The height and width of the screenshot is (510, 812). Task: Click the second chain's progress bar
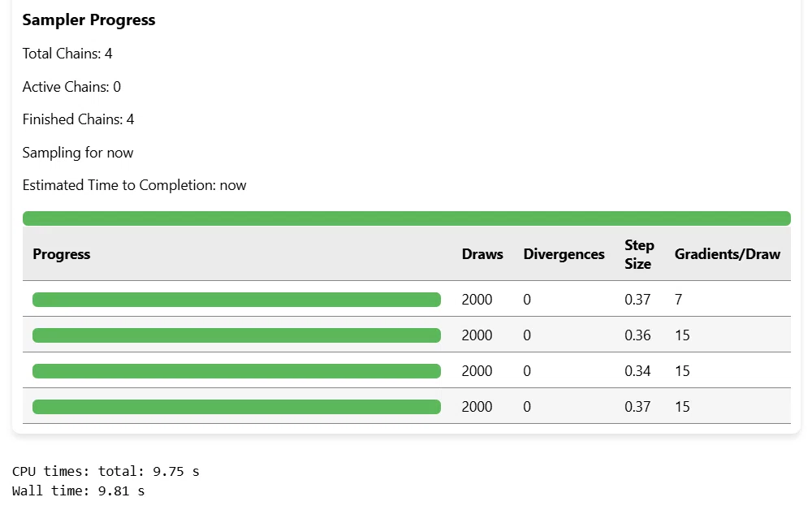tap(236, 335)
